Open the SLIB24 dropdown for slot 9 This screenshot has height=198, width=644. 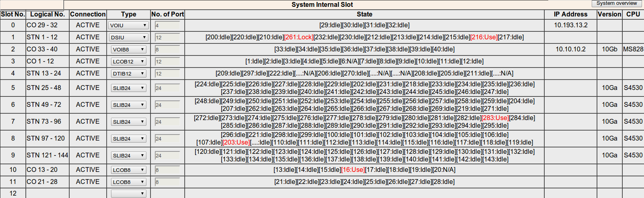tap(128, 155)
